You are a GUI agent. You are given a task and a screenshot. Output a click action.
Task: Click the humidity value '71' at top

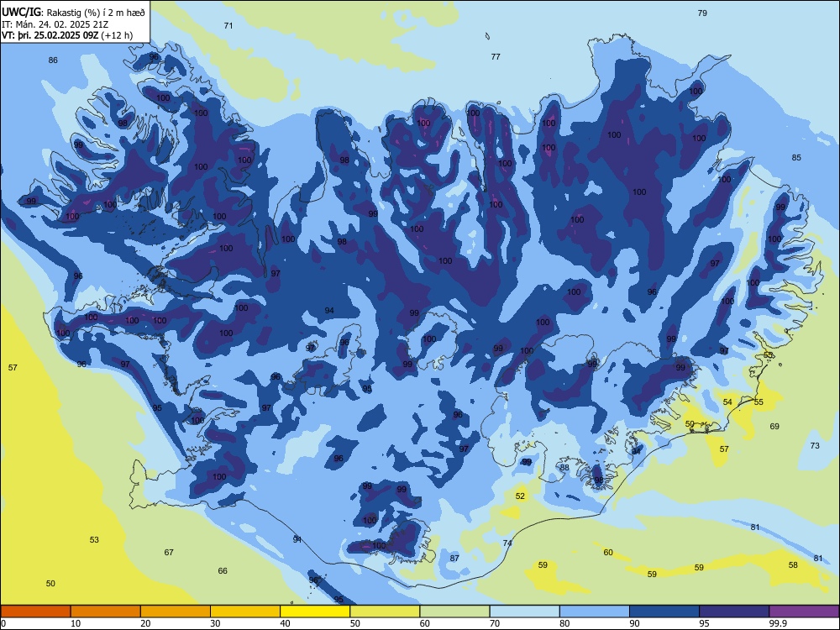[x=228, y=26]
